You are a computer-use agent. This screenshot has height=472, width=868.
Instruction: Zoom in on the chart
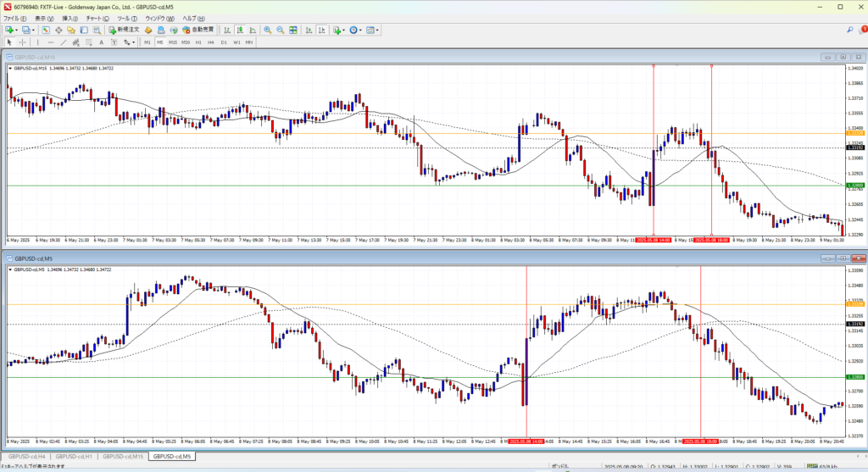coord(267,30)
